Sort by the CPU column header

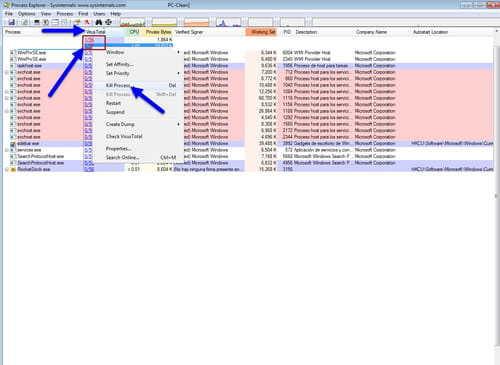(133, 32)
